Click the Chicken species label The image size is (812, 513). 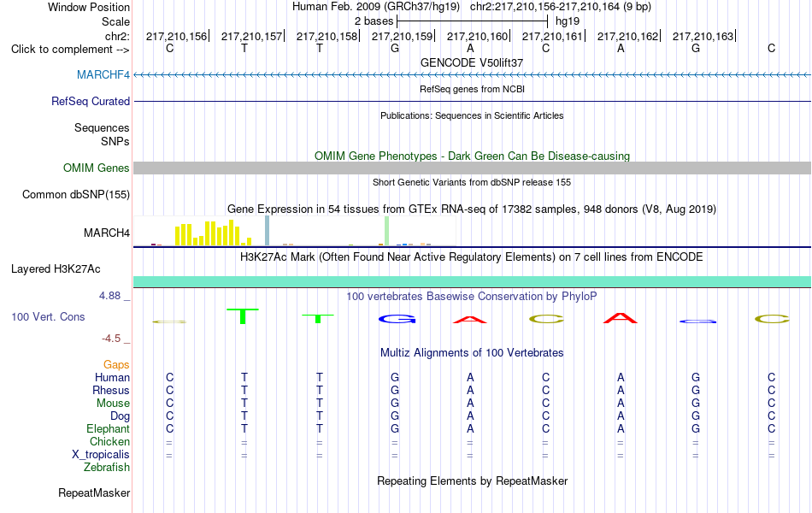point(109,441)
